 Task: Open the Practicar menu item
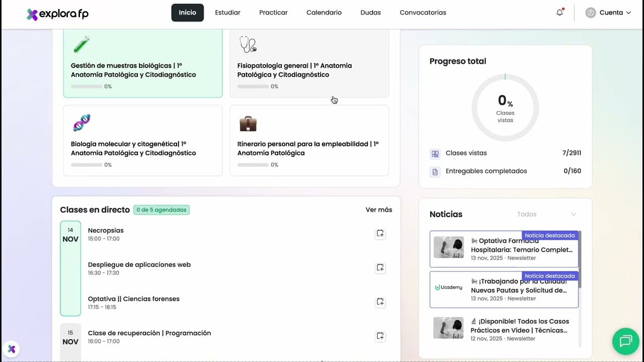coord(273,13)
